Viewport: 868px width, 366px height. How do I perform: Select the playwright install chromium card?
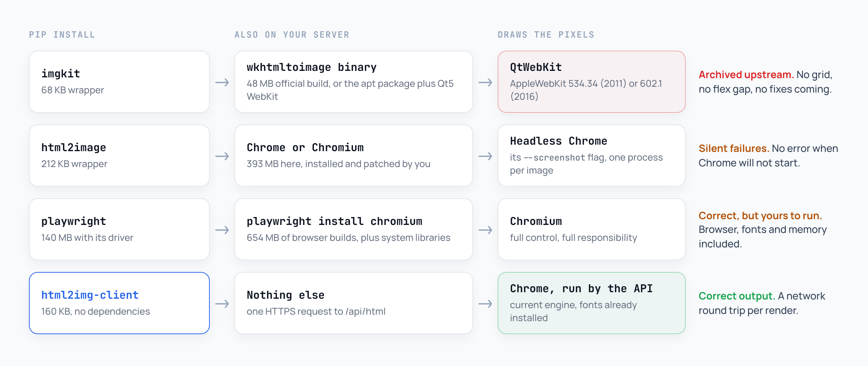pyautogui.click(x=354, y=229)
